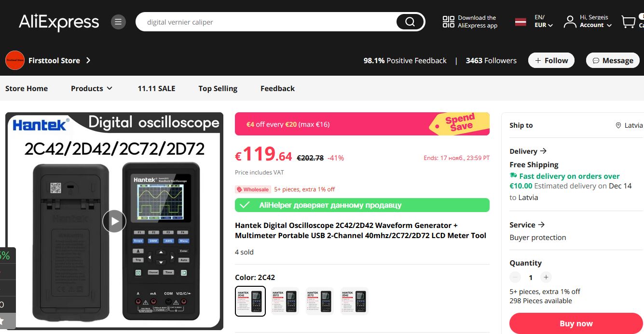
Task: Open the hamburger categories menu icon
Action: tap(118, 22)
